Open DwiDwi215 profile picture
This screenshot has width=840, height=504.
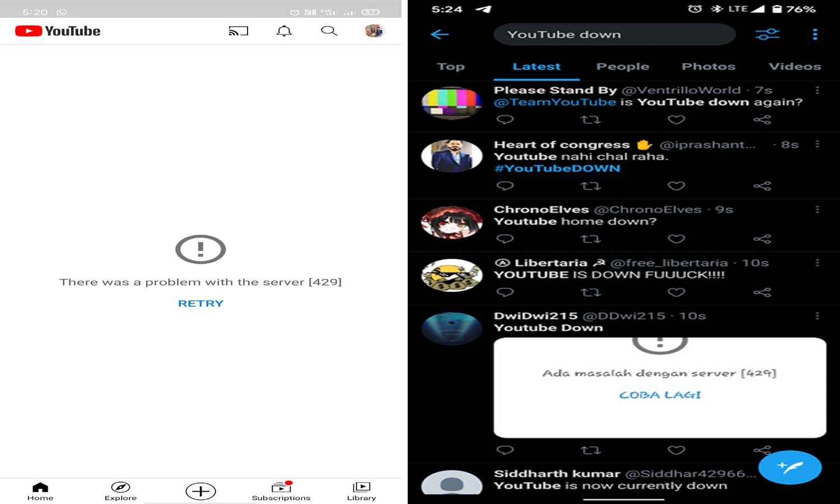(x=451, y=328)
